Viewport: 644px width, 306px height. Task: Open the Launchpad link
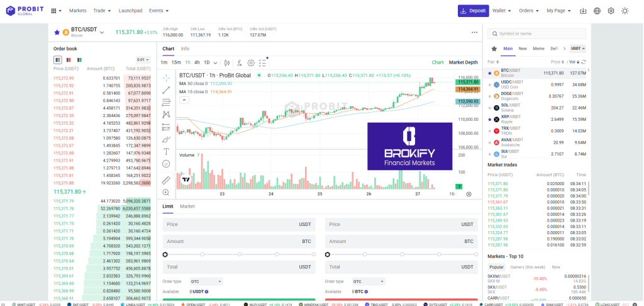pyautogui.click(x=131, y=11)
